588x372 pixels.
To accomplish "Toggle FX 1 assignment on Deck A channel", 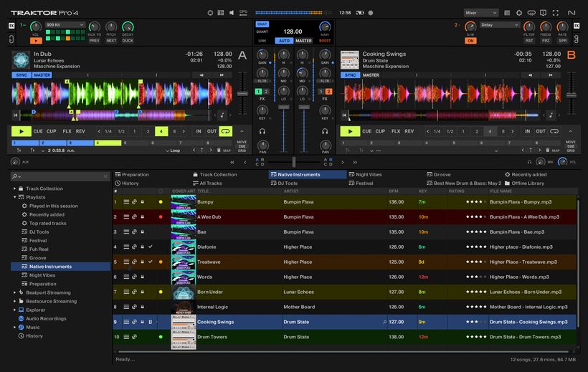I will pyautogui.click(x=258, y=92).
